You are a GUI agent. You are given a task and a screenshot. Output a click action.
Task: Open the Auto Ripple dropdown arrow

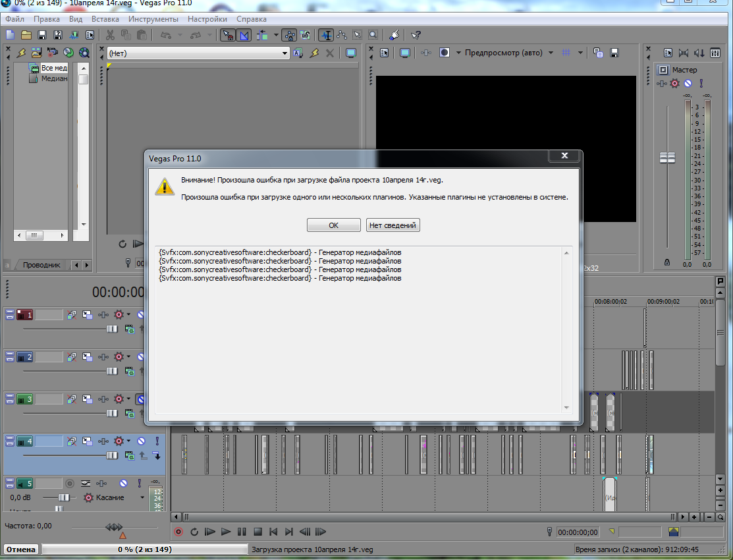276,35
